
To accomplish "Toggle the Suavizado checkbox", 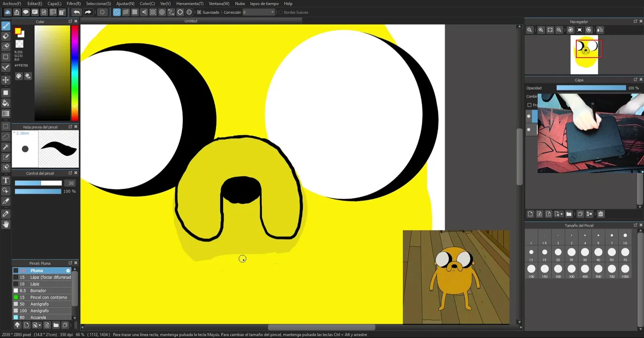I will coord(199,12).
